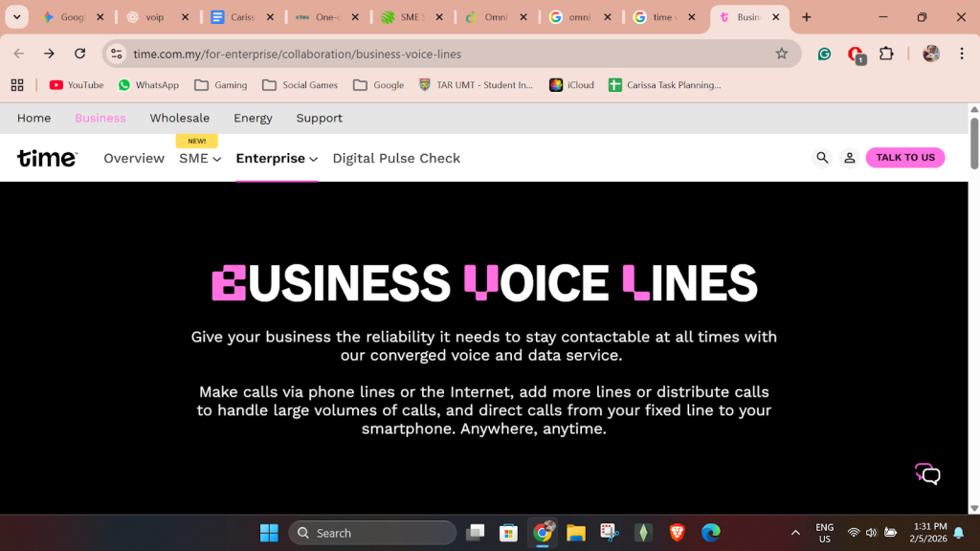Open the site search magnifier icon
Image resolution: width=980 pixels, height=551 pixels.
point(822,158)
